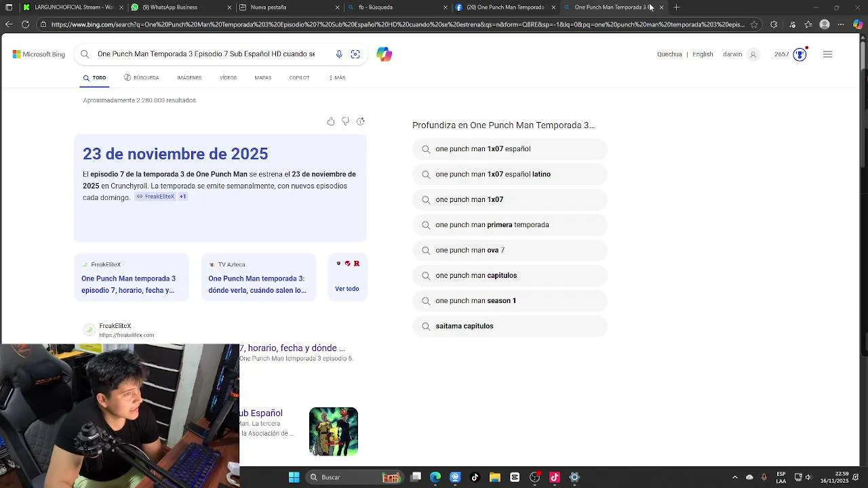Select suggestion one punch man primera temporada
Viewport: 868px width, 488px height.
pyautogui.click(x=509, y=225)
